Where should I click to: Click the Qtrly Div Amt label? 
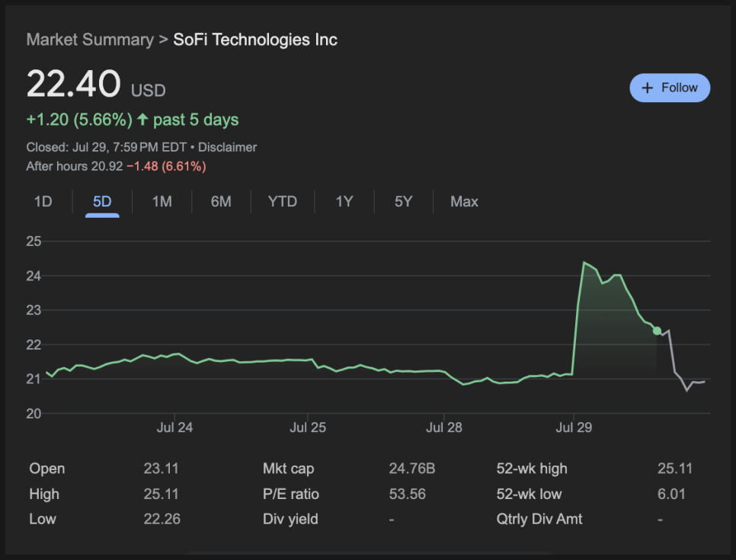pos(539,519)
